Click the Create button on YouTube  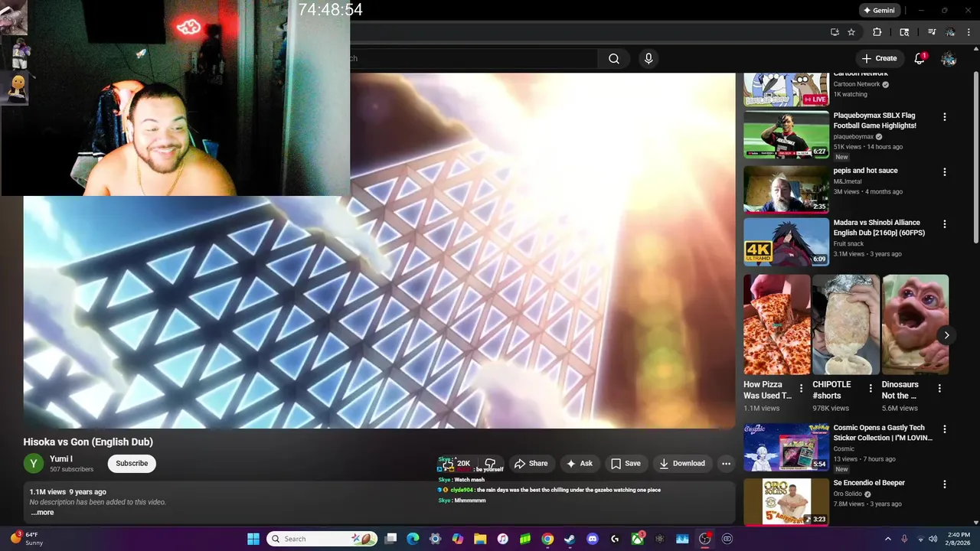tap(879, 58)
